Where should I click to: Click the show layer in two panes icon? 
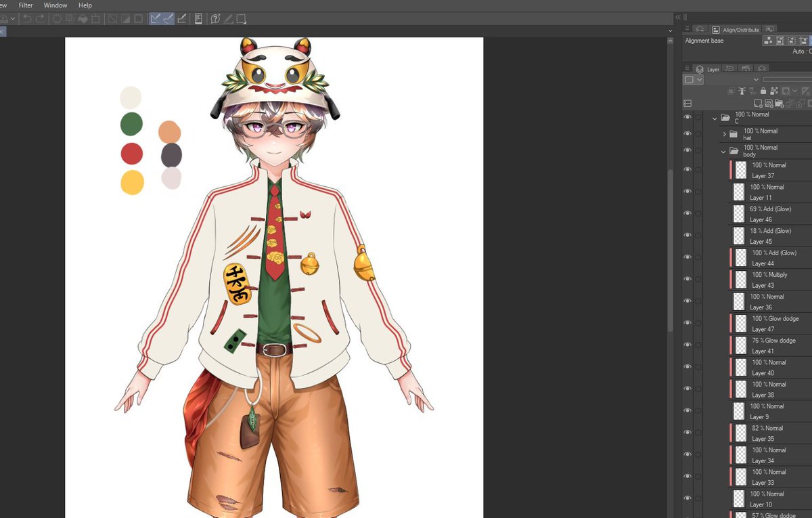click(x=687, y=104)
